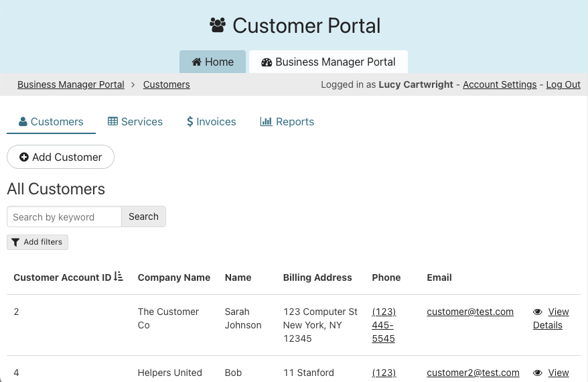Click the Business Manager Portal breadcrumb link
Viewport: 588px width, 382px height.
pos(71,84)
